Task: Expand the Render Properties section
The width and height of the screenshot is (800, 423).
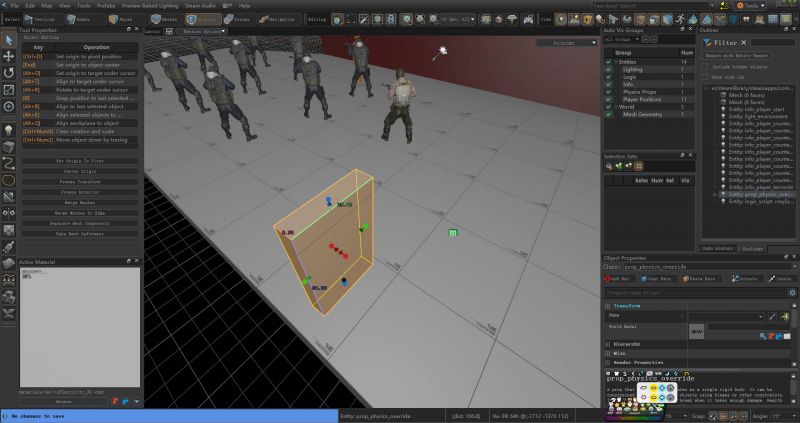Action: 608,363
